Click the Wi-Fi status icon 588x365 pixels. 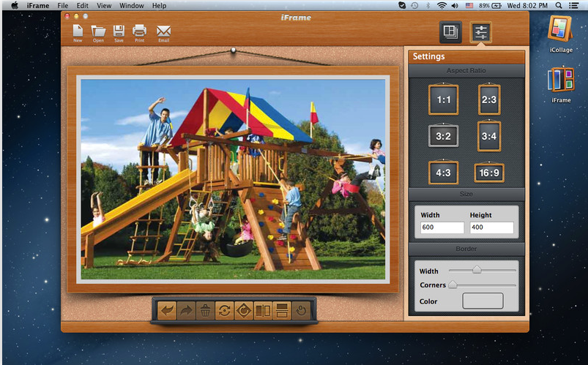pos(442,6)
